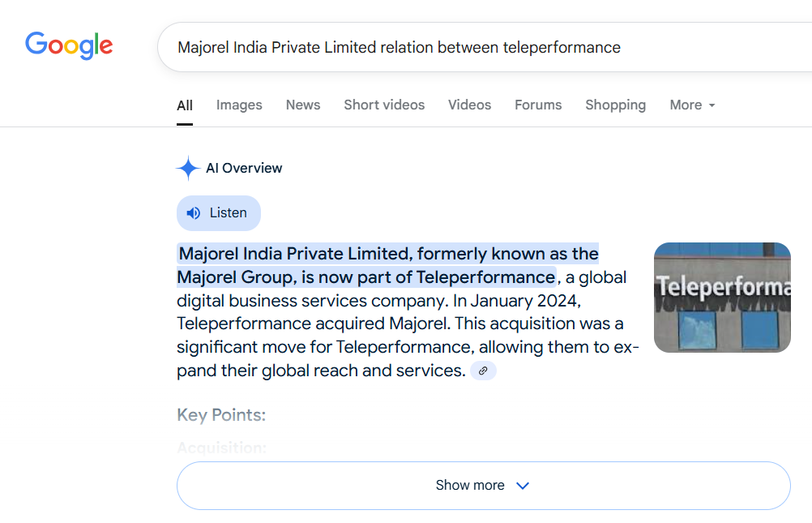This screenshot has width=812, height=523.
Task: Click the Show more chevron arrow
Action: (523, 486)
